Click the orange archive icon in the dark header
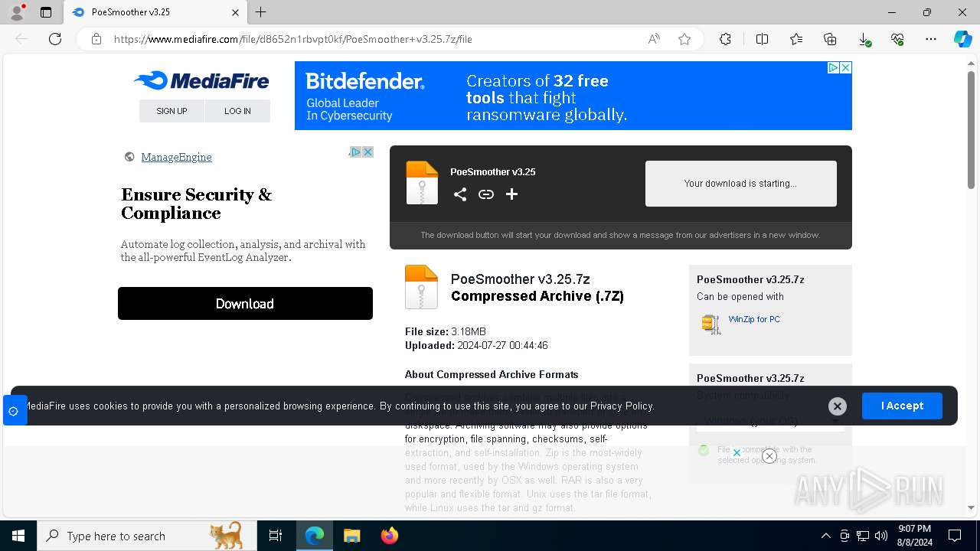The height and width of the screenshot is (551, 980). click(x=422, y=183)
